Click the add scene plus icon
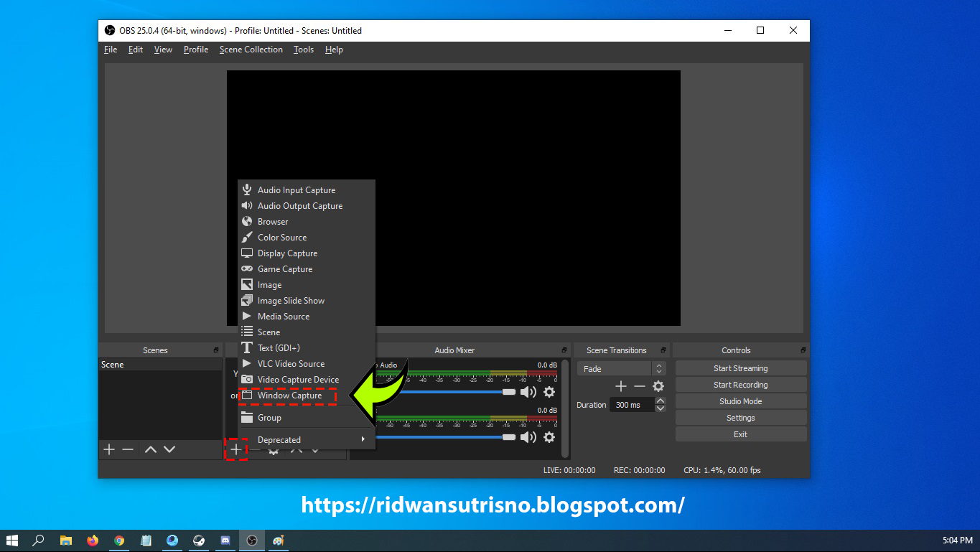Screen dimensions: 980x552 coord(109,449)
